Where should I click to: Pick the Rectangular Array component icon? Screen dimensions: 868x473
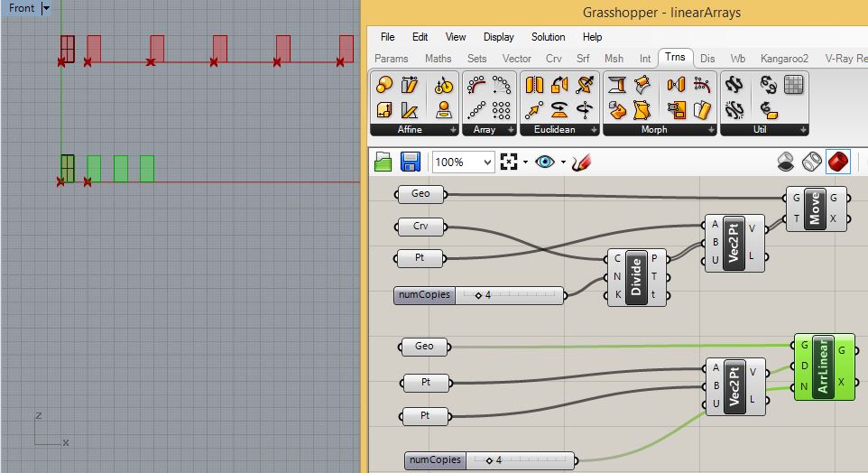pyautogui.click(x=503, y=109)
